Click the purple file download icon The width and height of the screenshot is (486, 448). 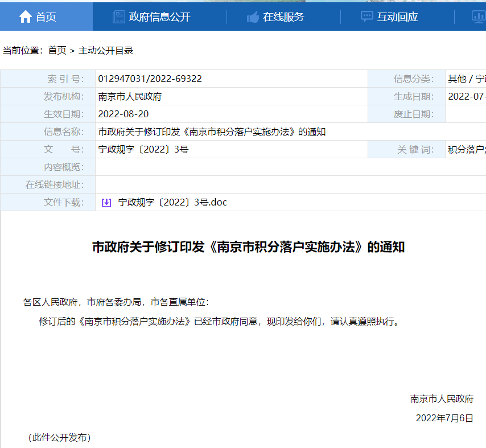tap(106, 203)
